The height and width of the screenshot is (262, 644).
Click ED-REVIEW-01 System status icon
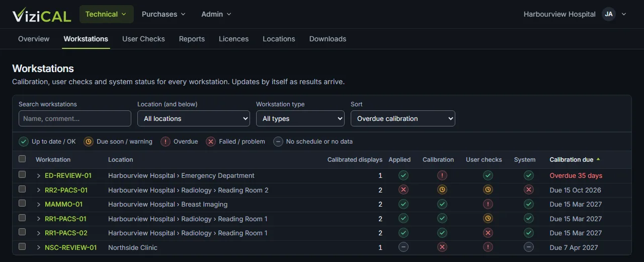click(x=529, y=175)
